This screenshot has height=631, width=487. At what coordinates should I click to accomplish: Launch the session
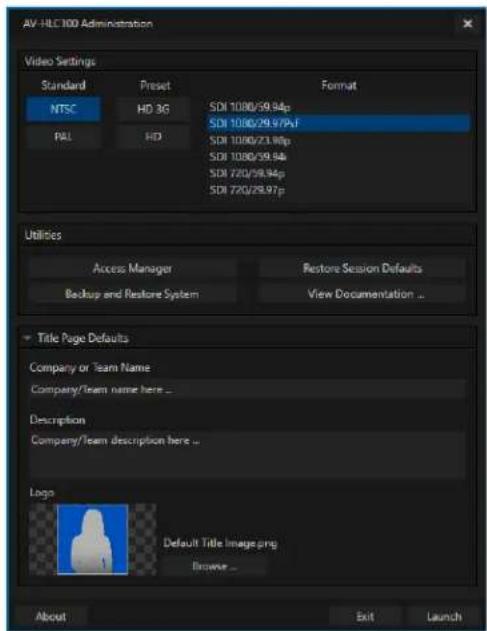coord(444,617)
